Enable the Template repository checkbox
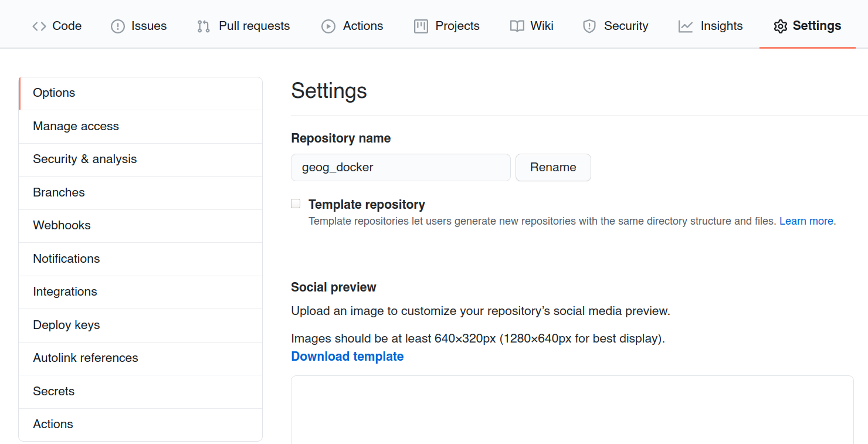Image resolution: width=868 pixels, height=444 pixels. (x=296, y=204)
